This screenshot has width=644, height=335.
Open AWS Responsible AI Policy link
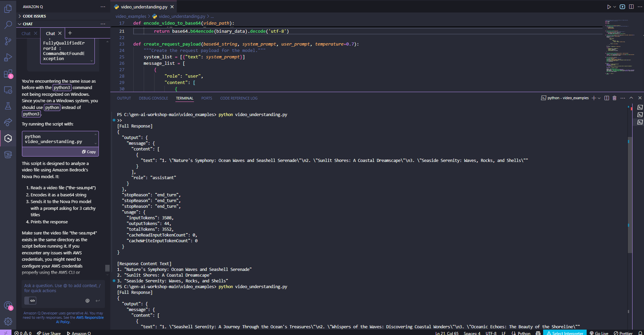coord(80,320)
